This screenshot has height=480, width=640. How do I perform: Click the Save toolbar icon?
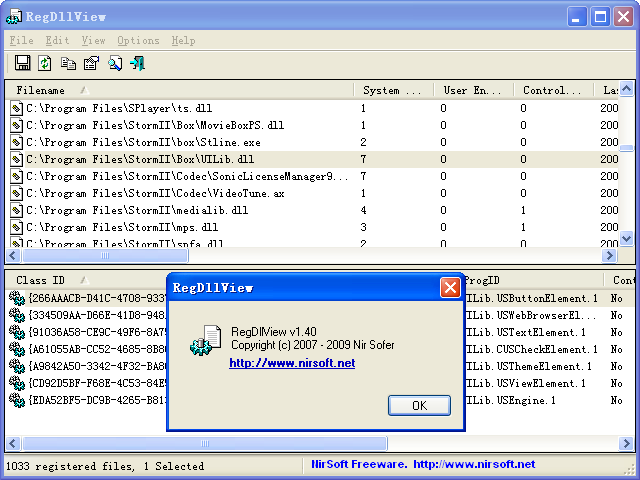(x=21, y=64)
